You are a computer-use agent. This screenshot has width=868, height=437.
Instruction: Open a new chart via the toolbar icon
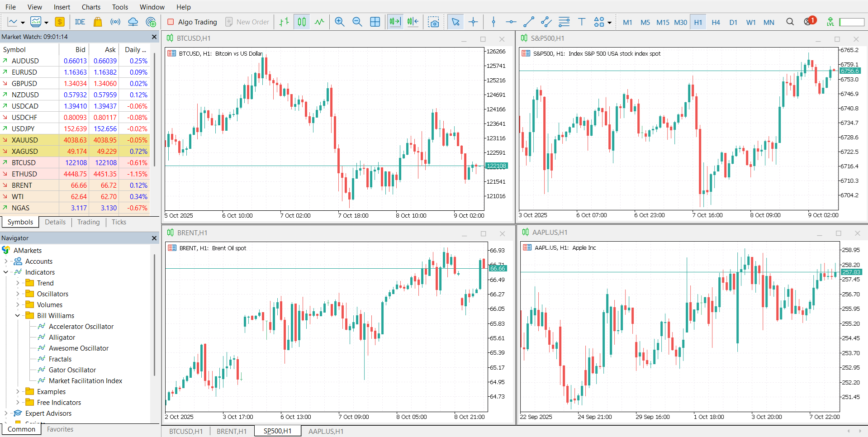click(12, 22)
